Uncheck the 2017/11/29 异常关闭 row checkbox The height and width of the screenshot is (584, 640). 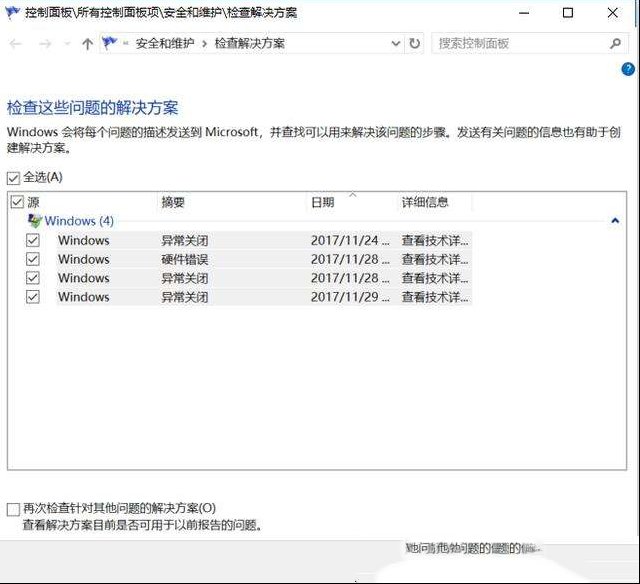click(33, 297)
